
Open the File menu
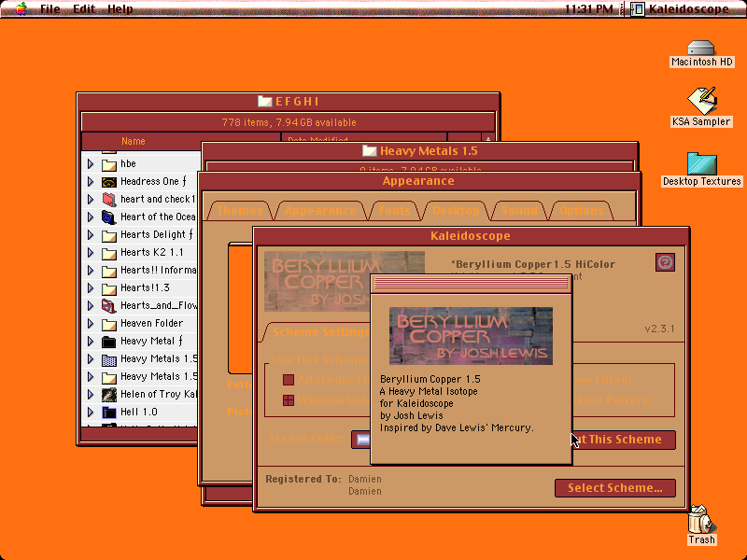50,8
